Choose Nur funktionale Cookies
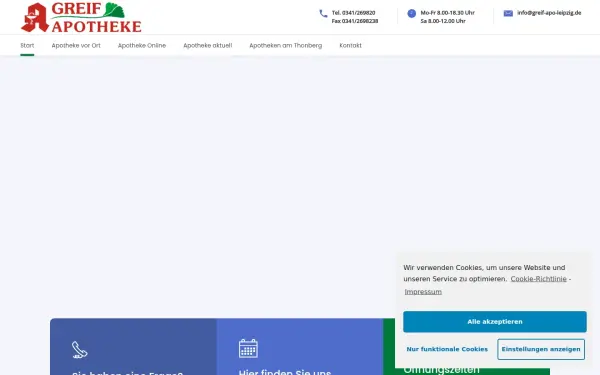This screenshot has width=600, height=375. (447, 349)
